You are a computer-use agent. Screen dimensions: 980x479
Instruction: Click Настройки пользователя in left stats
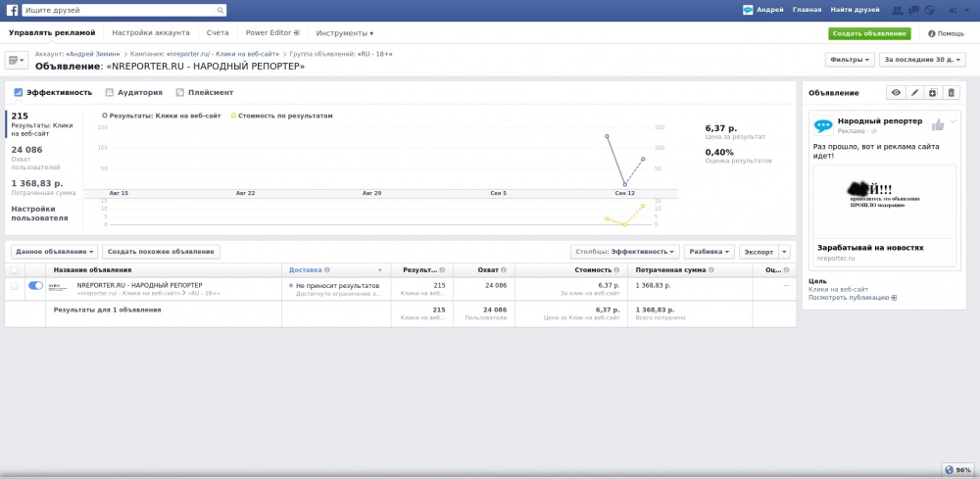click(x=39, y=214)
